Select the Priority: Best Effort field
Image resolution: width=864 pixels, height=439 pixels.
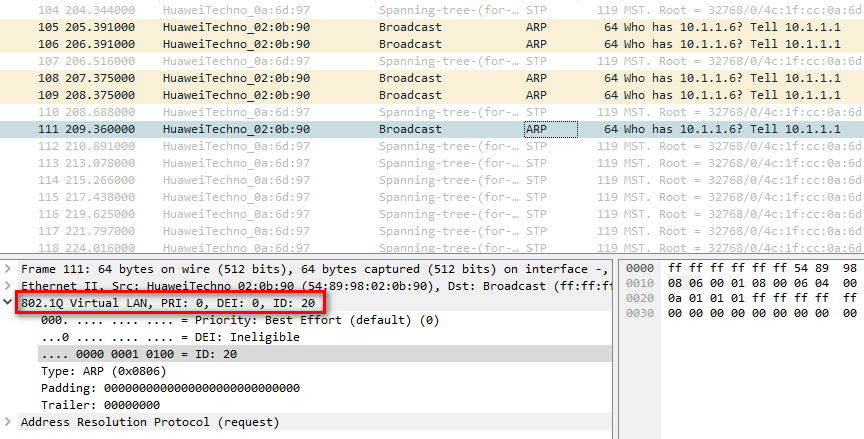point(240,320)
